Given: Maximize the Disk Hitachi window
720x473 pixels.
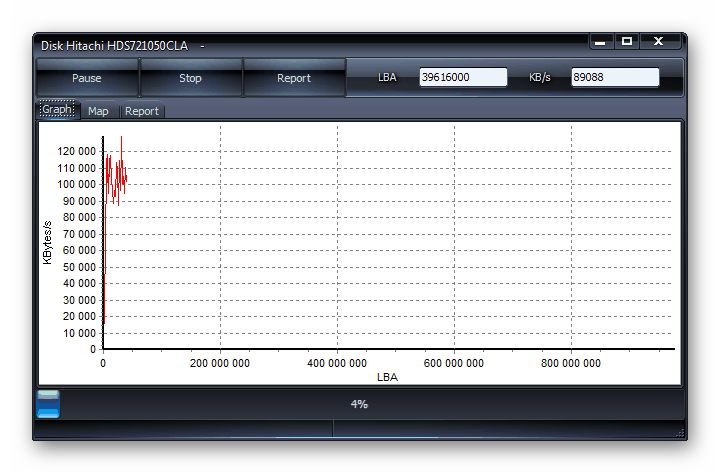Looking at the screenshot, I should [x=627, y=42].
